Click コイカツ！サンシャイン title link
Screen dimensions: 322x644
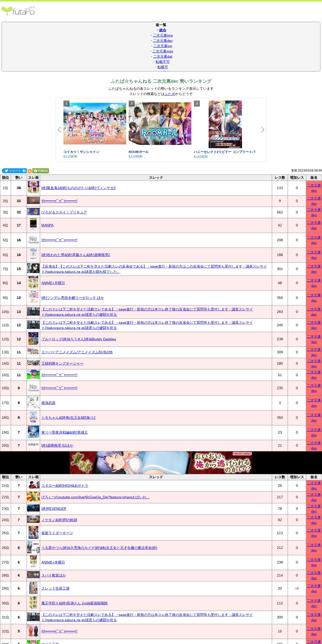(x=81, y=152)
